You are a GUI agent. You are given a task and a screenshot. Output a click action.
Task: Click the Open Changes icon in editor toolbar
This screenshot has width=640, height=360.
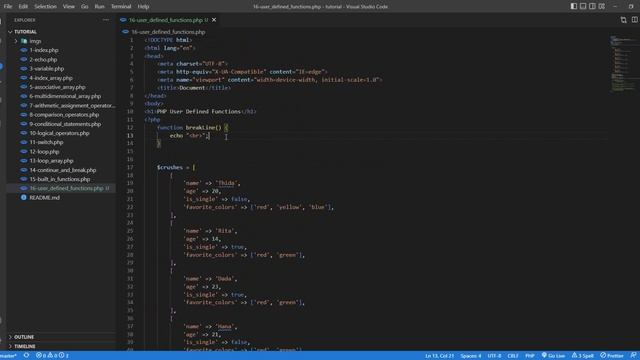(623, 20)
